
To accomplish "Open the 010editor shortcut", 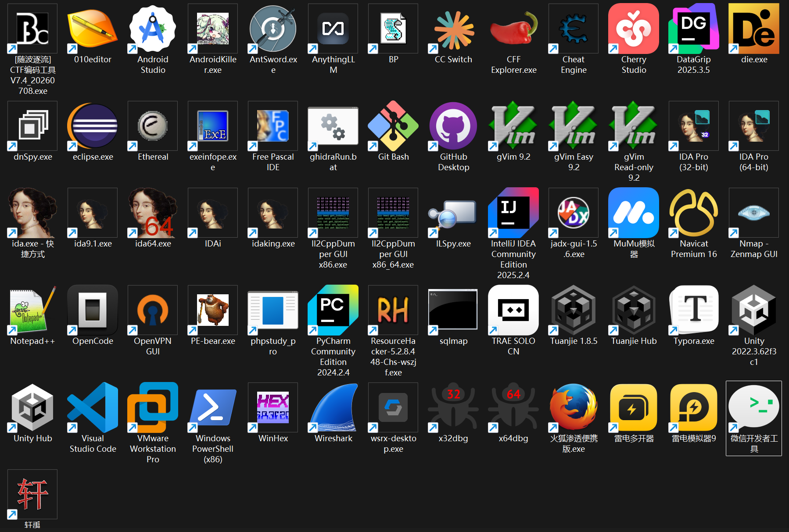I will 93,29.
